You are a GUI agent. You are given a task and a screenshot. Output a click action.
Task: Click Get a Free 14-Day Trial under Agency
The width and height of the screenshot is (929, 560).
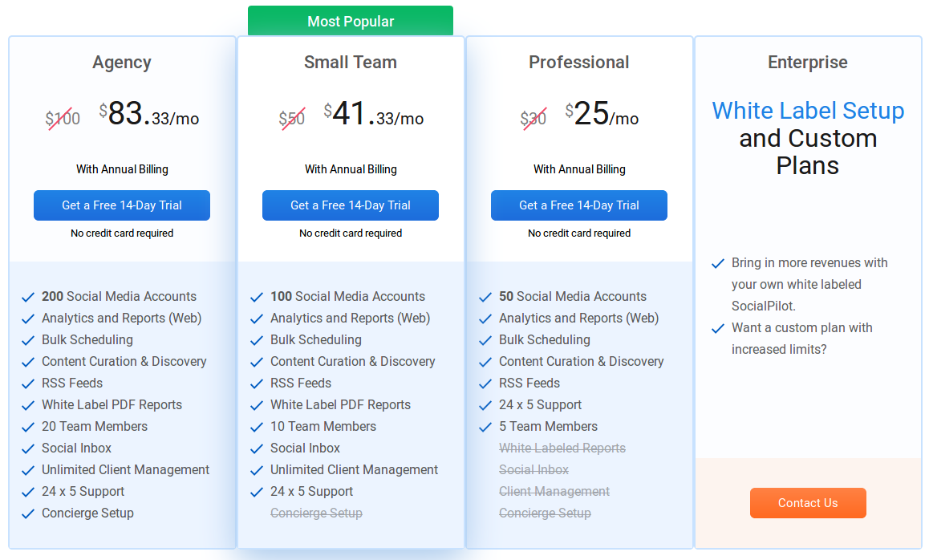coord(121,205)
